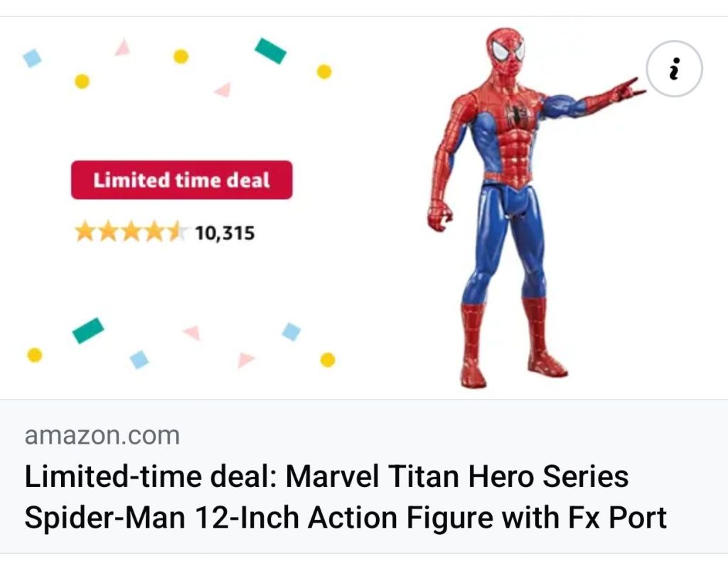Click the pink triangle nearest the top edge
Screen dimensions: 728x561
point(122,48)
